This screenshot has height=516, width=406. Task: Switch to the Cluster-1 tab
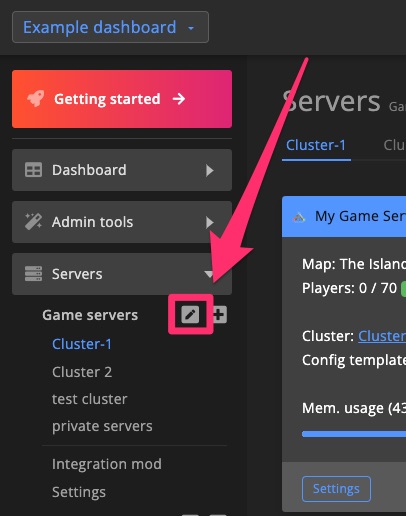click(316, 145)
